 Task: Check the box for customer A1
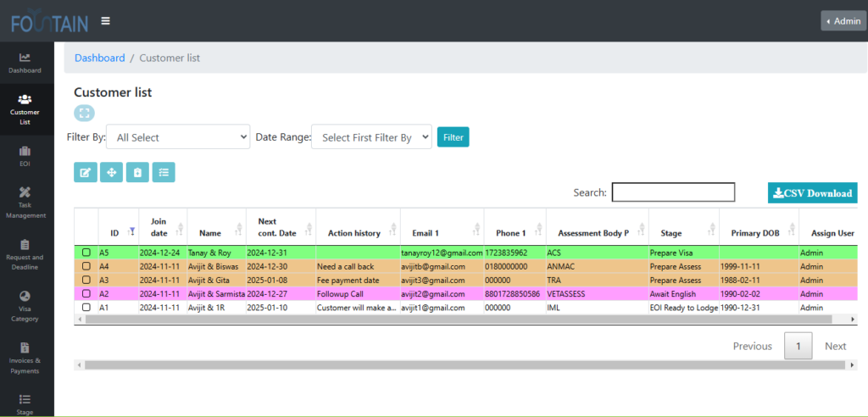tap(86, 308)
